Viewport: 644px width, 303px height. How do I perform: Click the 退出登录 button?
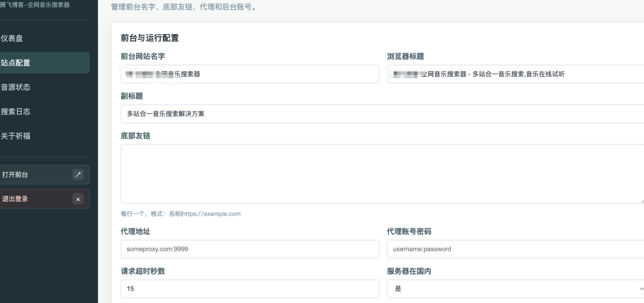click(43, 199)
